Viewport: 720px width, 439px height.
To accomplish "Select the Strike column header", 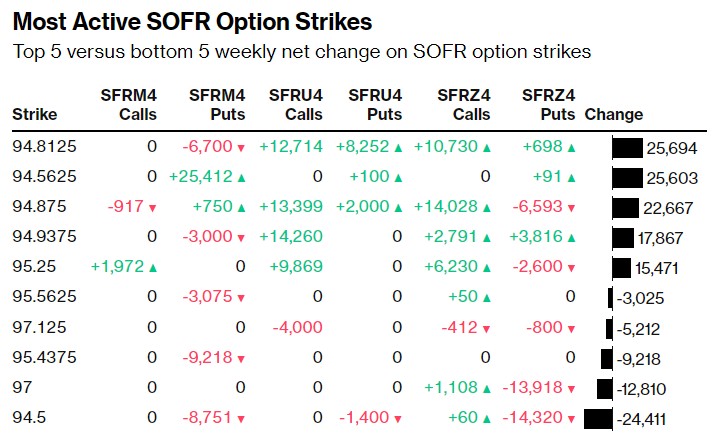I will [35, 115].
